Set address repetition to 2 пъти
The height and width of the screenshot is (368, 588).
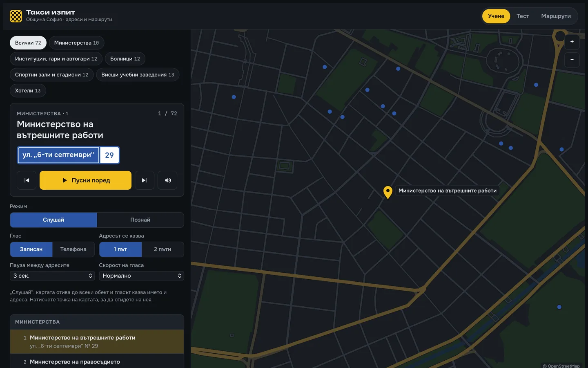[x=163, y=249]
